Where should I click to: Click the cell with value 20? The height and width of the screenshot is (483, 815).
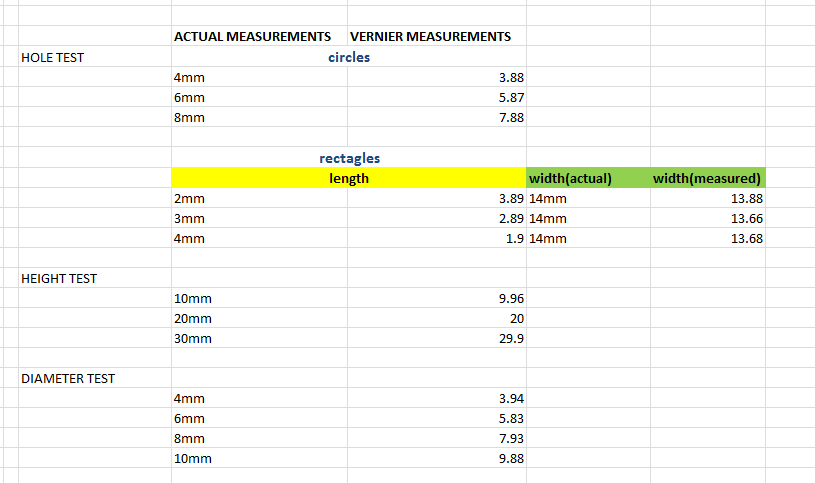tap(437, 318)
